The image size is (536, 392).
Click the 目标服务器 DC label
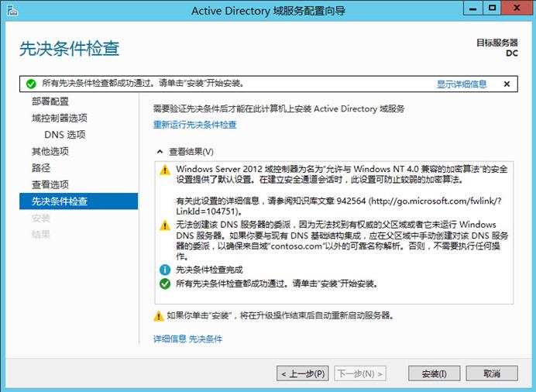point(497,48)
